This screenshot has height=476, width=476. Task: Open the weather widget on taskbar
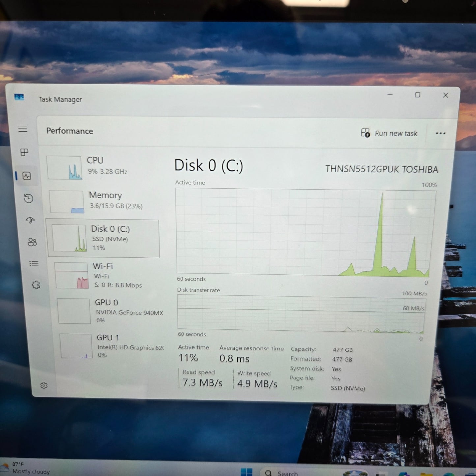click(26, 468)
